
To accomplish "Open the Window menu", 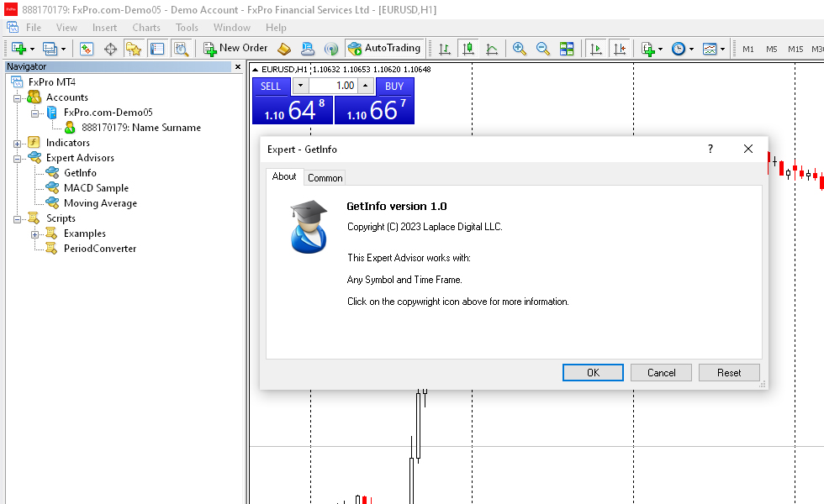I will (x=232, y=28).
